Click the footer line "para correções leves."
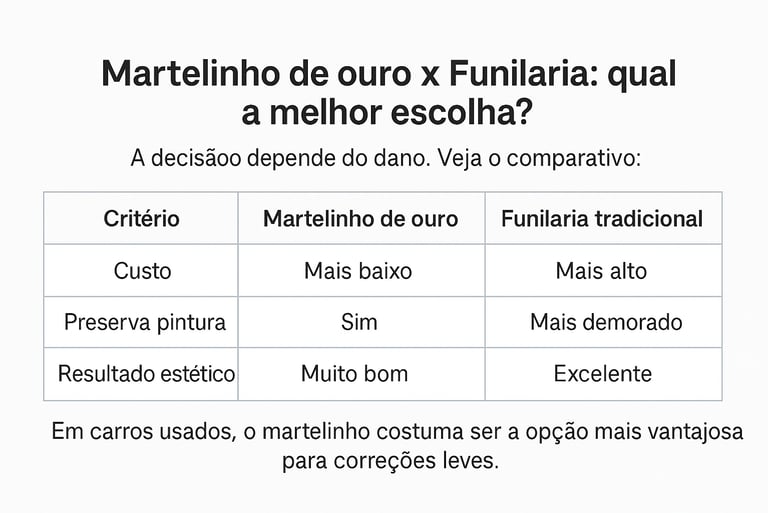 (389, 462)
